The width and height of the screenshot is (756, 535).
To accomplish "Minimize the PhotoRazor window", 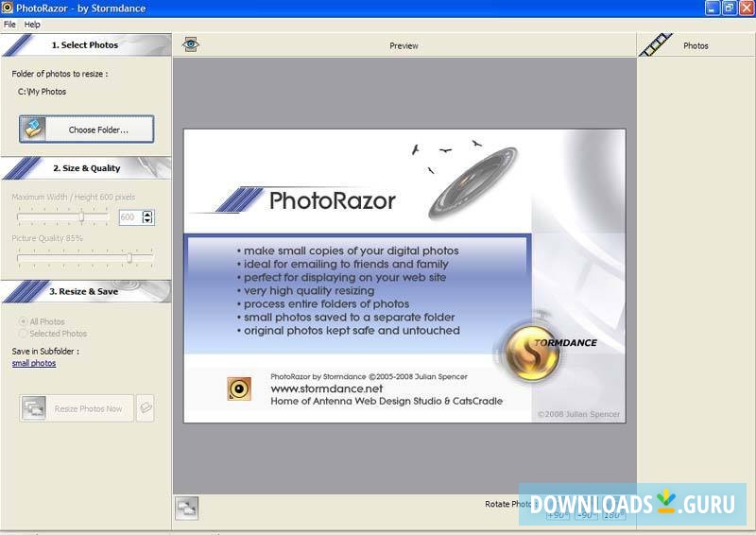I will (x=713, y=8).
